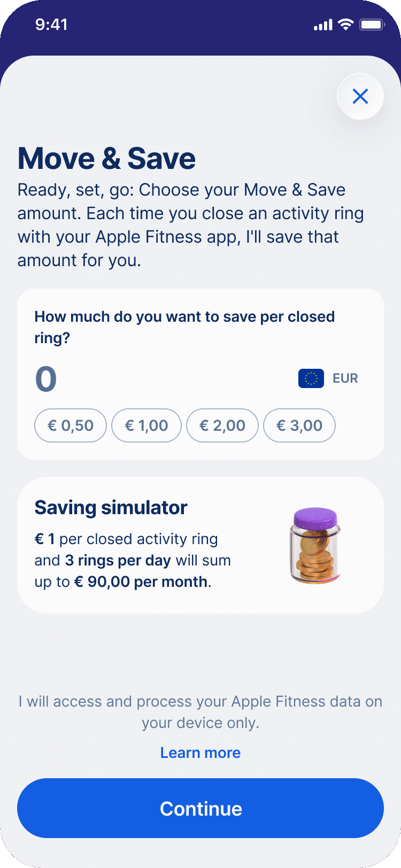Tap the Saving simulator card title
The width and height of the screenshot is (401, 868).
[111, 508]
